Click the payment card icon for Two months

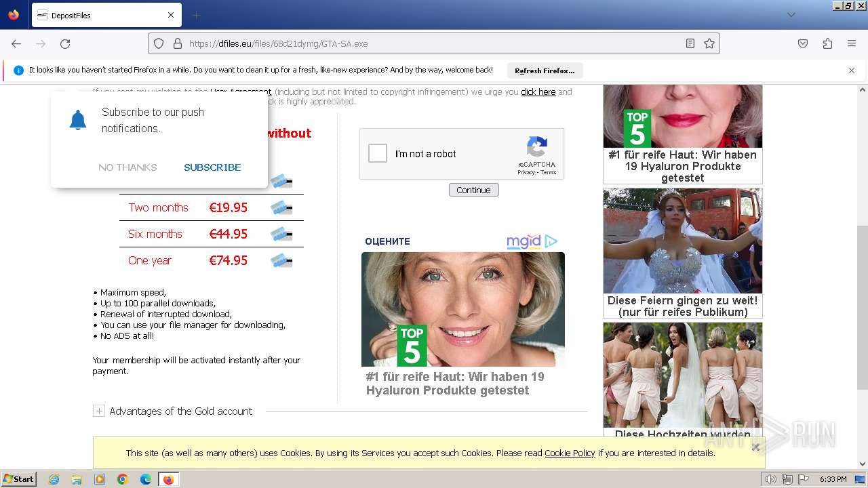(281, 207)
